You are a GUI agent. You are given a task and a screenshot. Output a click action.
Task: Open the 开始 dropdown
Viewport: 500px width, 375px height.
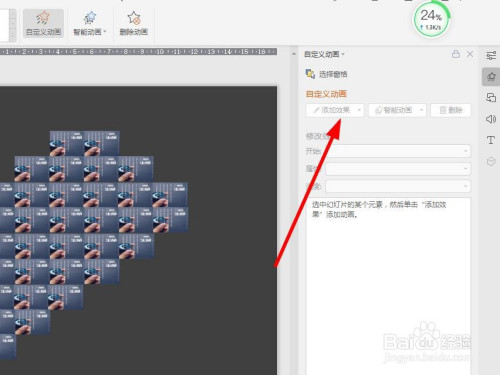(x=398, y=151)
